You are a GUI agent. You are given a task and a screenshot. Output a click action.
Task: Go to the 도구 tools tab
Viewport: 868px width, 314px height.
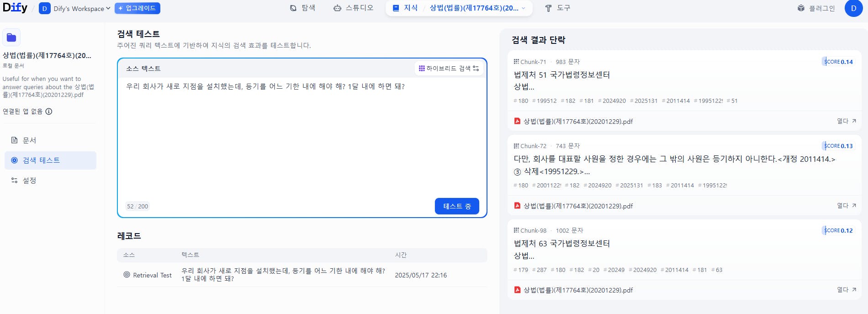tap(558, 8)
